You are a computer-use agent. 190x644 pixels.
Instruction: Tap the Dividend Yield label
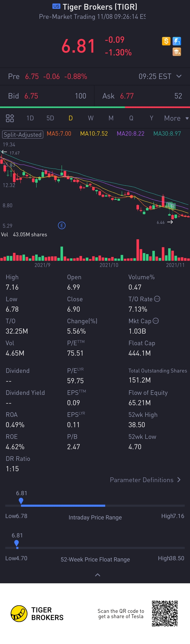click(x=25, y=393)
